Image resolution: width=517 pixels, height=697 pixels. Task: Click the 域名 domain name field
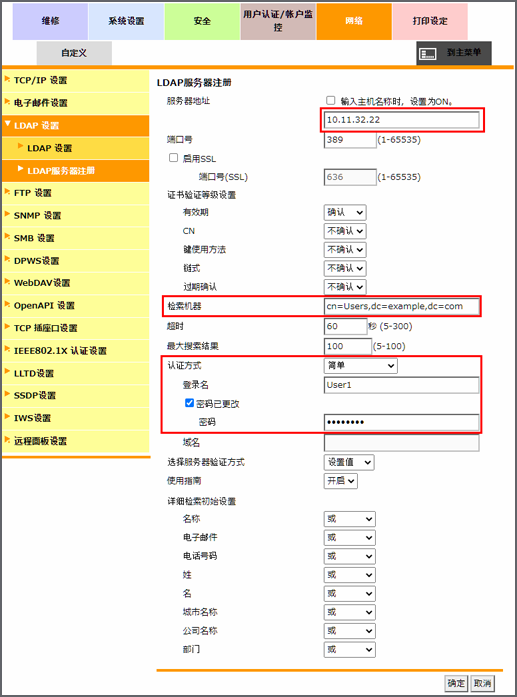[x=402, y=443]
